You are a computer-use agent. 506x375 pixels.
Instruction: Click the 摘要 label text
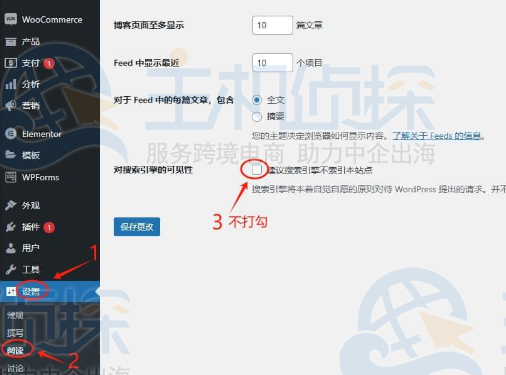coord(275,116)
